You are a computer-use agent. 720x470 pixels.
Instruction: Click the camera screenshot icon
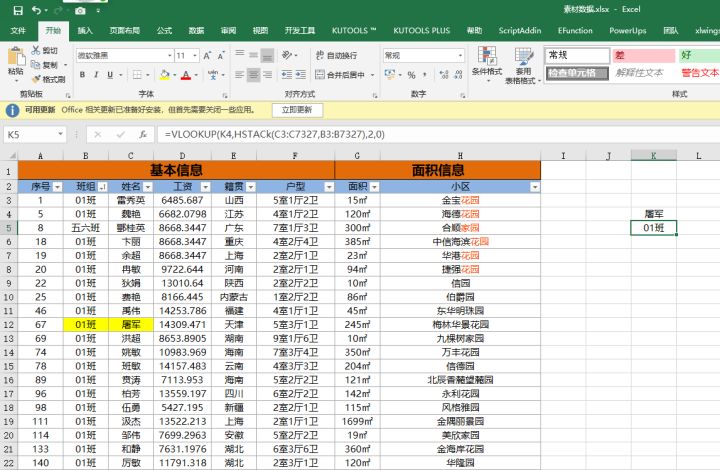coord(80,10)
